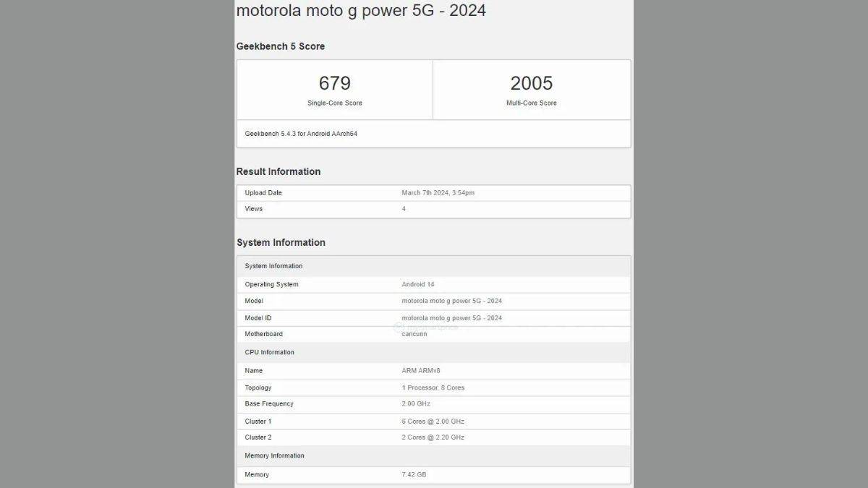
Task: Select the views count '4'
Action: click(404, 209)
